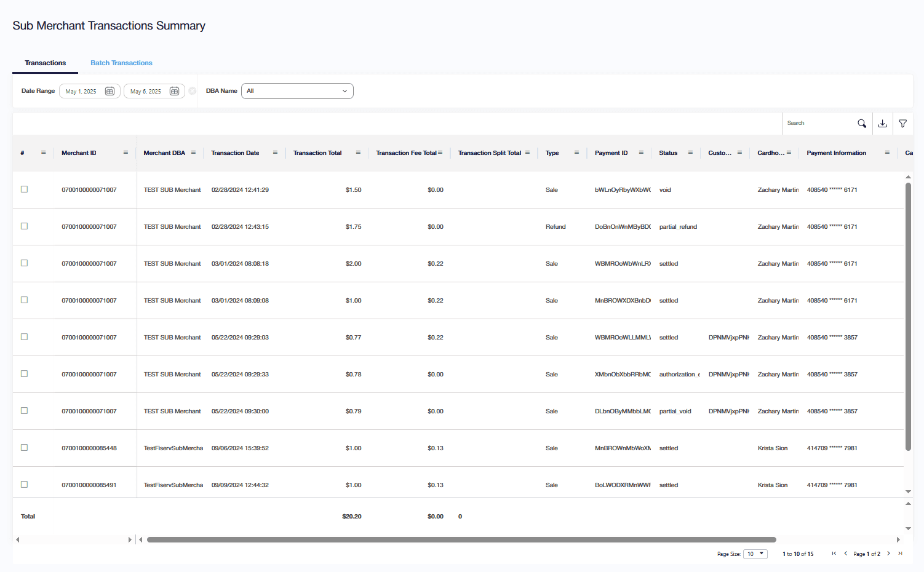Click payment ID BoLWODXRMnWWF cell
This screenshot has width=924, height=572.
[x=623, y=485]
